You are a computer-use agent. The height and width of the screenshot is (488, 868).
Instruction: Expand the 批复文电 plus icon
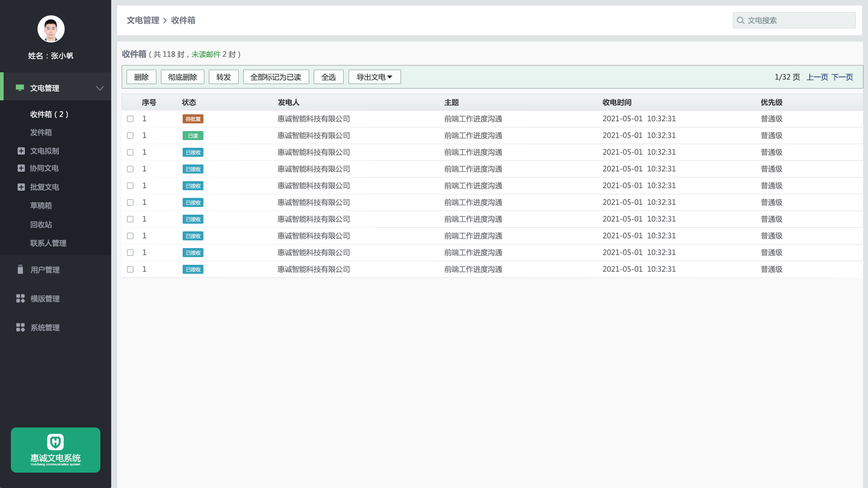[21, 187]
